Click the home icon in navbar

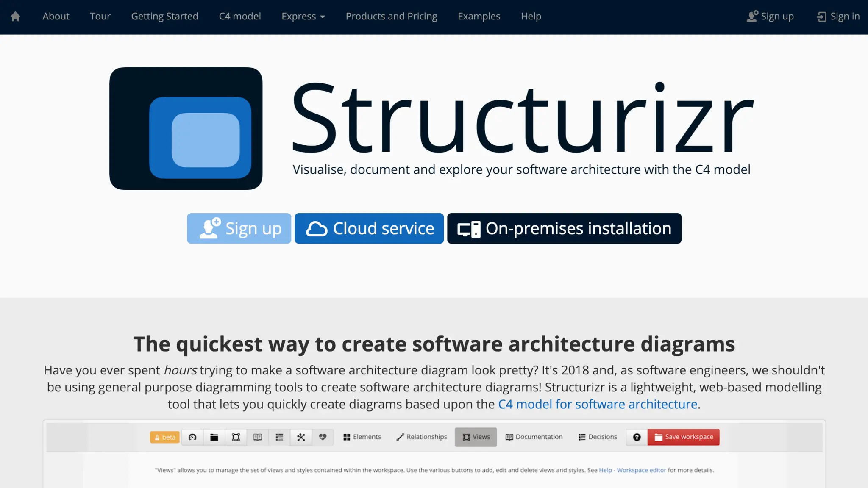tap(15, 17)
